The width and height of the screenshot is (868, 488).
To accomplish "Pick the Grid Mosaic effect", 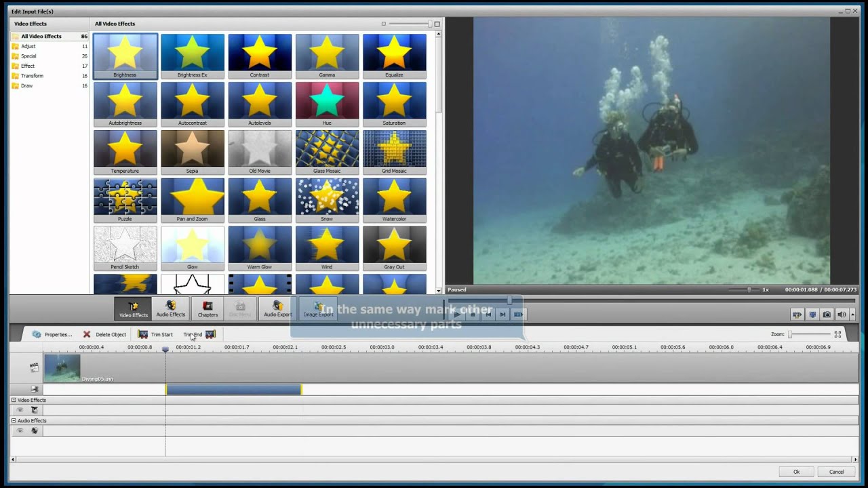I will click(x=394, y=152).
